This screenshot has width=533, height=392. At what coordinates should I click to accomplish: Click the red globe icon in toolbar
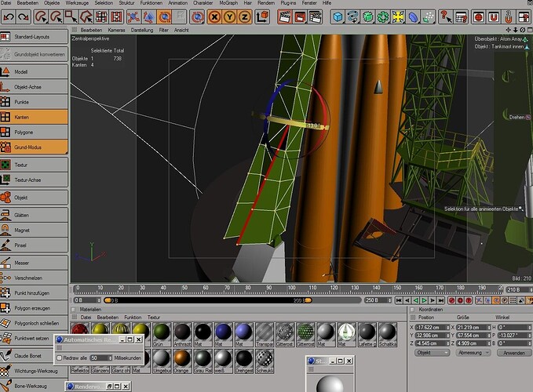[x=478, y=16]
